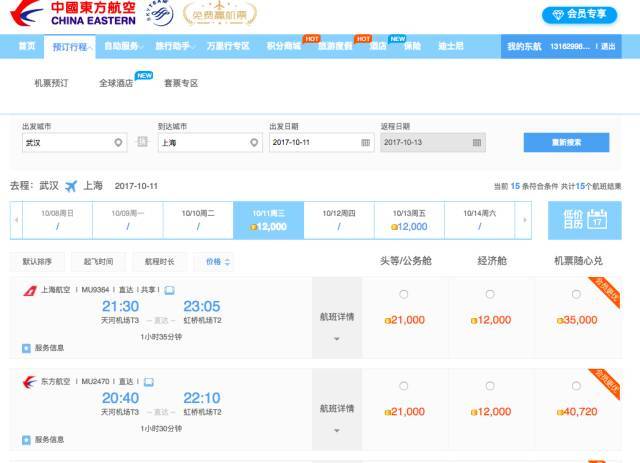
Task: Select the 机票预订 sub-tab
Action: click(51, 83)
